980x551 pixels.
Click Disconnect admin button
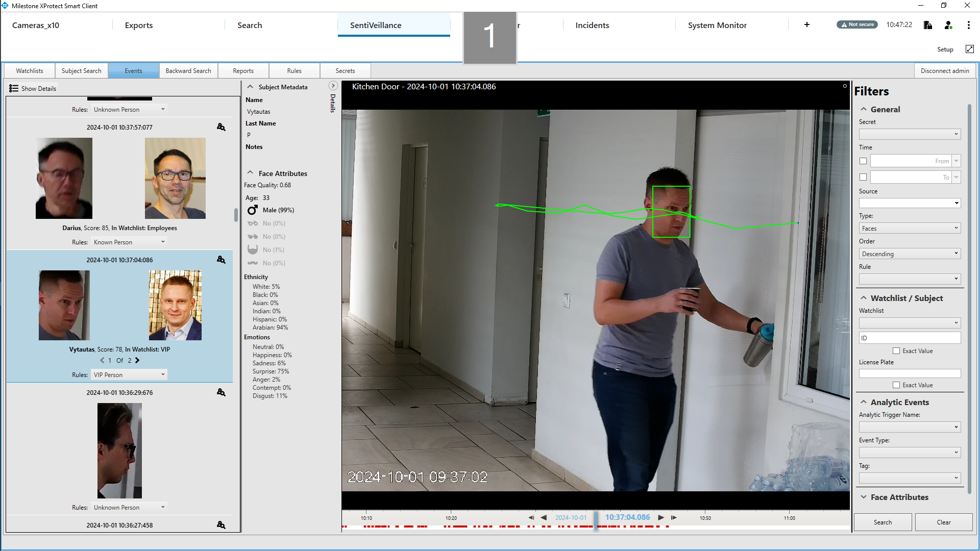tap(945, 71)
